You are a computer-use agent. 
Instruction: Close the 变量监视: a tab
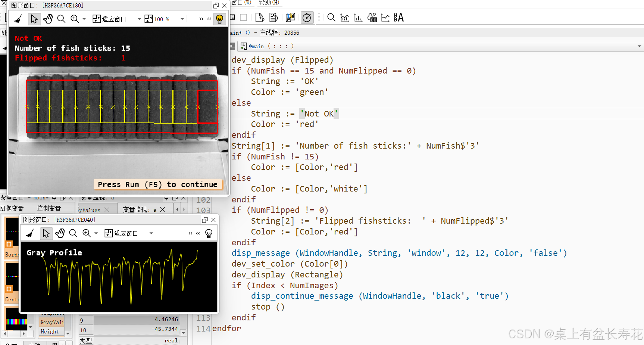(x=163, y=209)
